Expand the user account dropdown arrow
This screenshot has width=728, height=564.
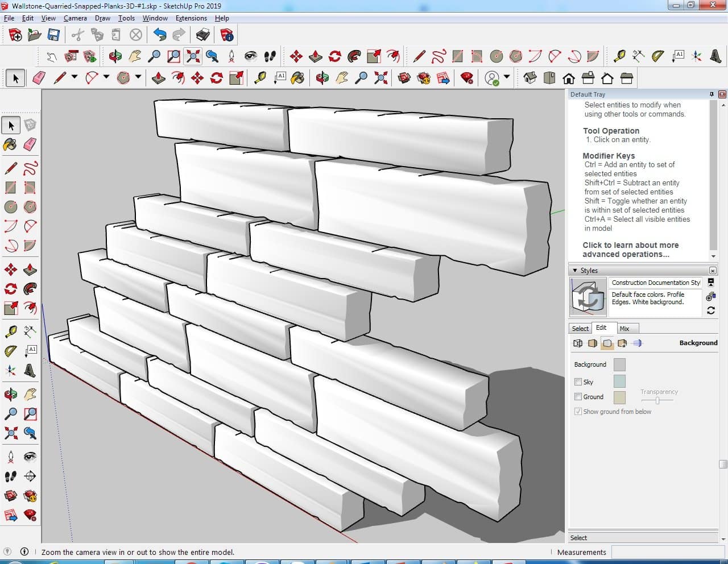(506, 77)
